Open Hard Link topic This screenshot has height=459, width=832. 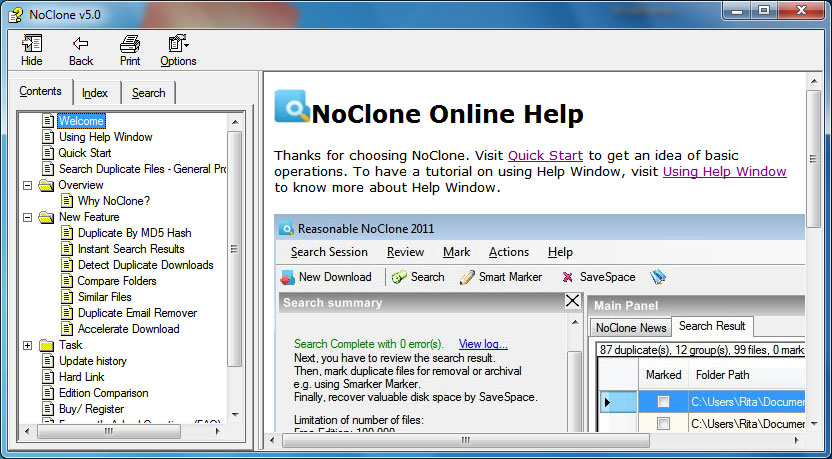pos(82,377)
